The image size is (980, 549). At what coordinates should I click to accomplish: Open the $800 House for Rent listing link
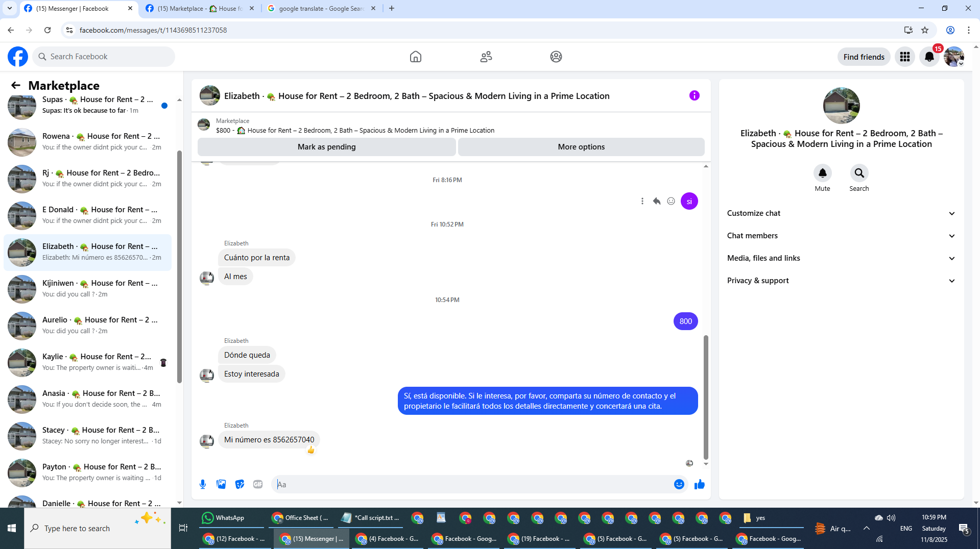click(x=355, y=131)
